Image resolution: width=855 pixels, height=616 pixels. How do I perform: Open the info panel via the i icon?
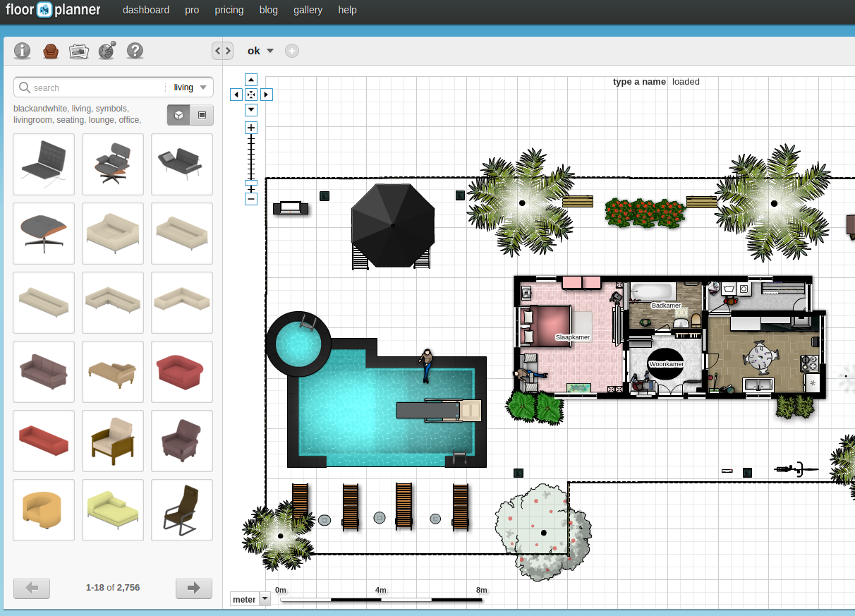point(22,50)
